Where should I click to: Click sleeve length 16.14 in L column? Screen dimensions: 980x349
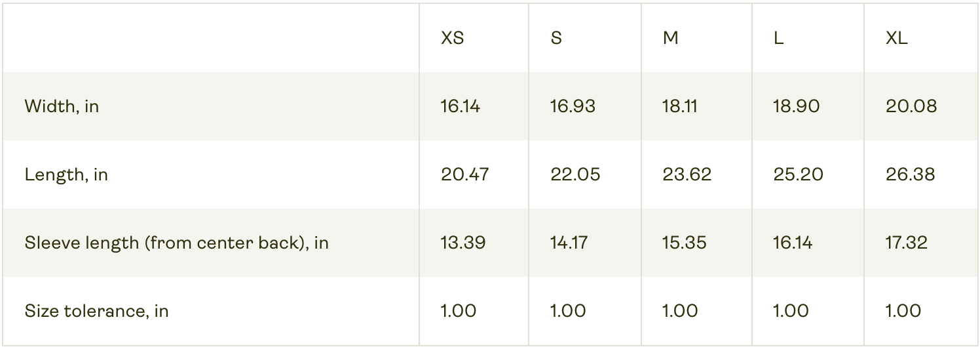coord(793,243)
